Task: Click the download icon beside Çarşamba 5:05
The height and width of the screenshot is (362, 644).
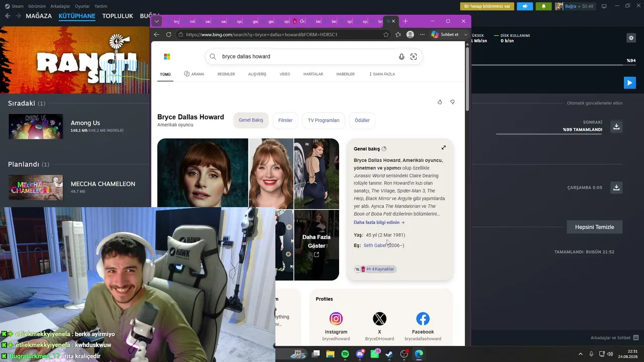Action: coord(616,188)
